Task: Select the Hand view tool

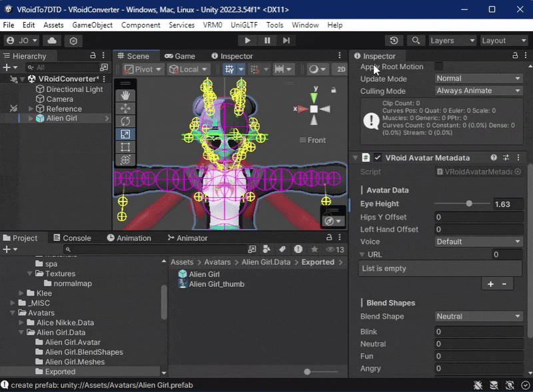Action: click(125, 95)
